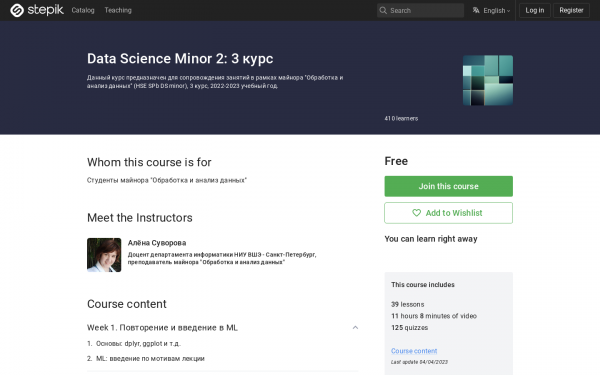Click the Last update 04/04/2023 text
This screenshot has width=600, height=375.
pyautogui.click(x=419, y=362)
